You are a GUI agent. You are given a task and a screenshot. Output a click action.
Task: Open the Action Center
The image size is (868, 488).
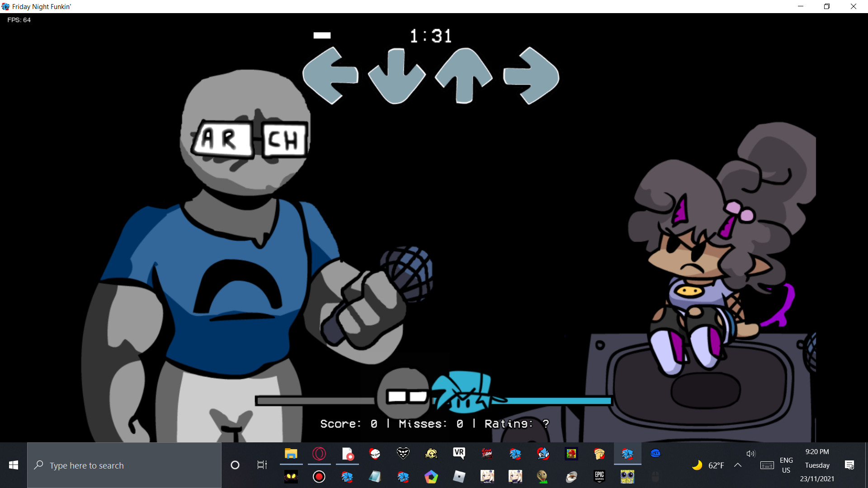(x=850, y=465)
